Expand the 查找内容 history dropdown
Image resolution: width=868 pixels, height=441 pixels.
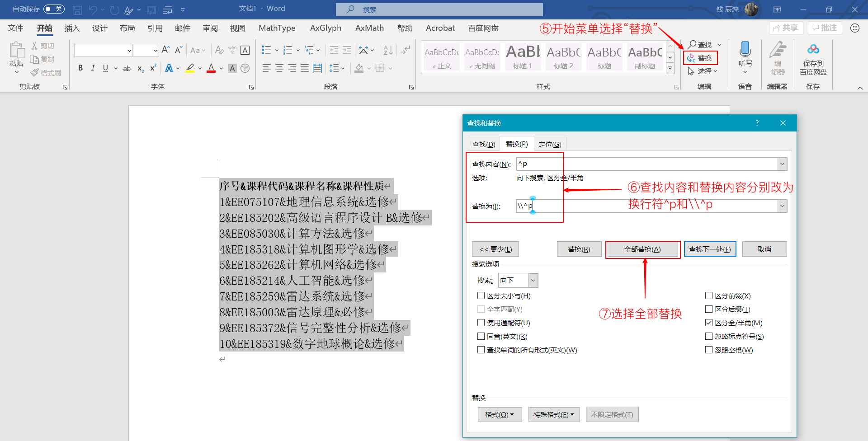click(x=782, y=164)
